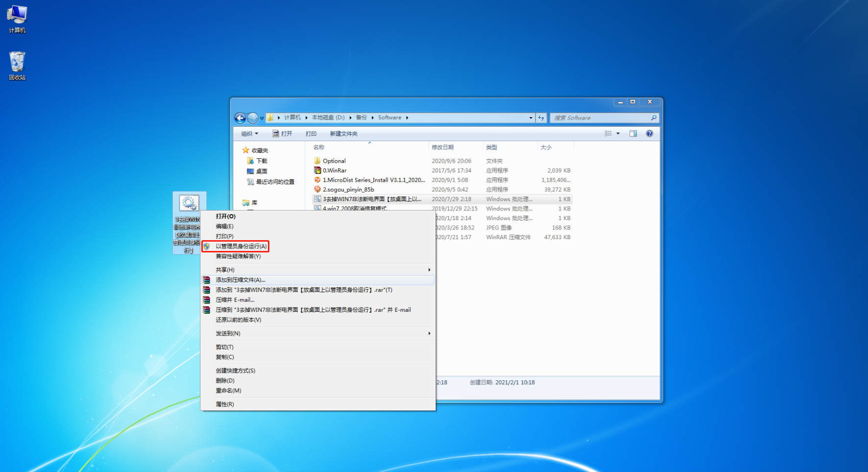Viewport: 868px width, 472px height.
Task: Open the Optional folder
Action: (x=334, y=161)
